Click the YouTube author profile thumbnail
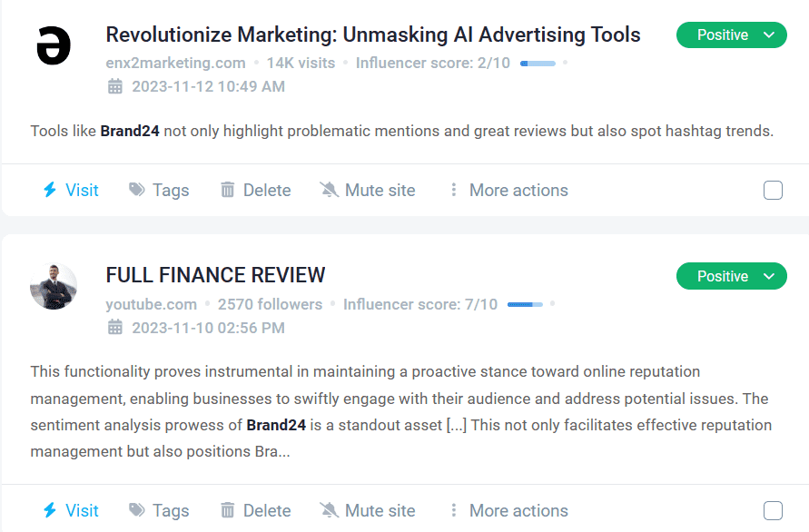809x532 pixels. [54, 287]
